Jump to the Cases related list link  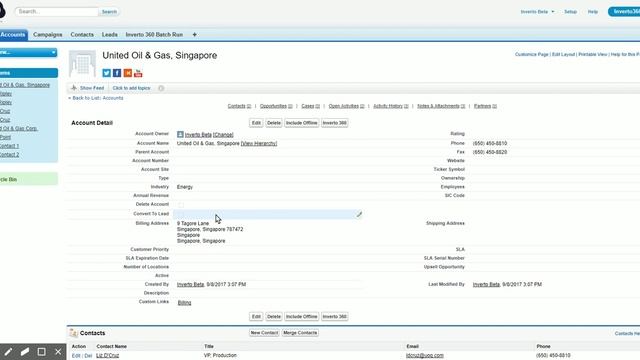tap(311, 106)
